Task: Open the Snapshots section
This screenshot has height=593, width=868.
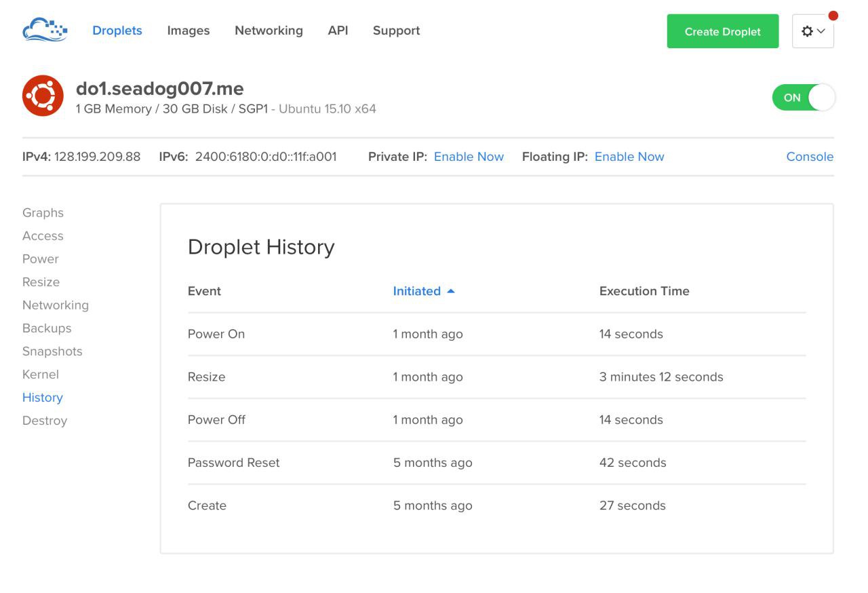Action: point(52,351)
